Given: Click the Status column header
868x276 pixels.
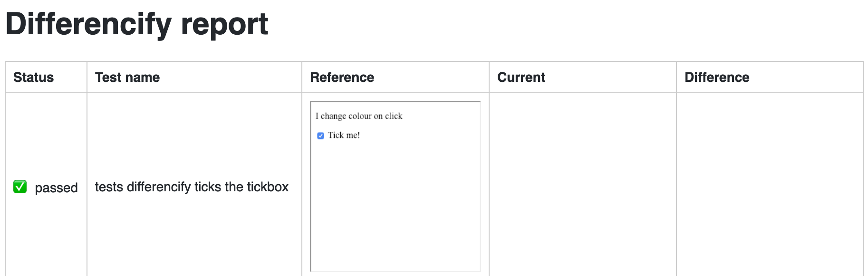Looking at the screenshot, I should (x=34, y=77).
